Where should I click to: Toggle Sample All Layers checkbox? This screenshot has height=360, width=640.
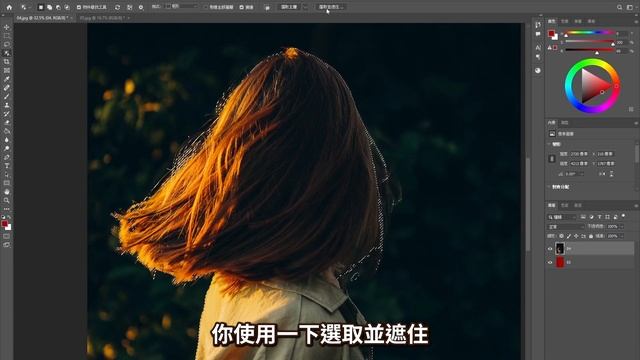pyautogui.click(x=206, y=7)
